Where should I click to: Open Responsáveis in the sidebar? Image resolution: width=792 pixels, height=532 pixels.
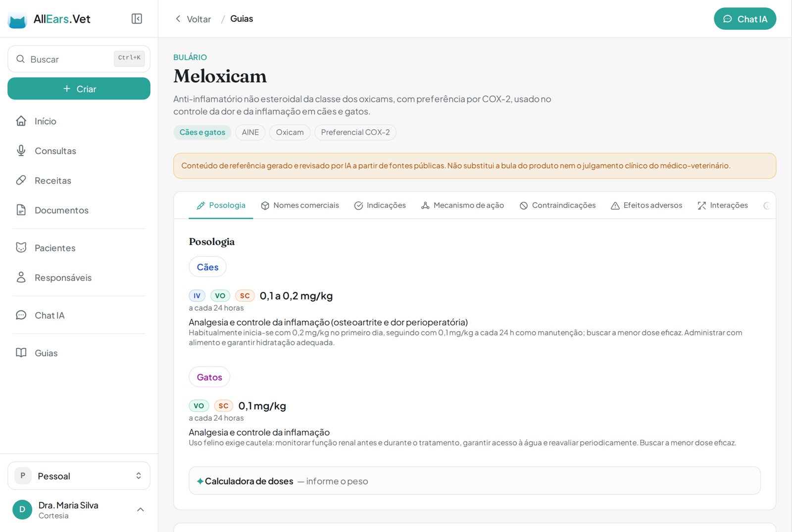tap(79, 277)
